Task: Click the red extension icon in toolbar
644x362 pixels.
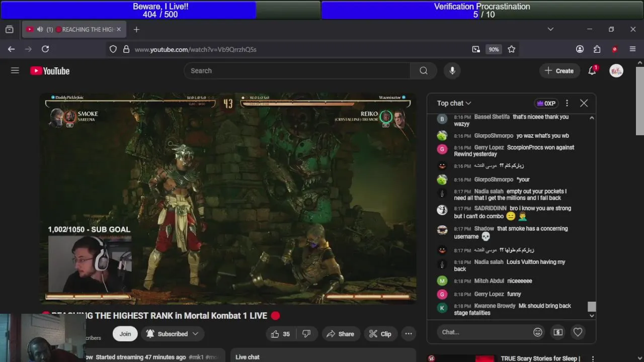Action: (614, 49)
